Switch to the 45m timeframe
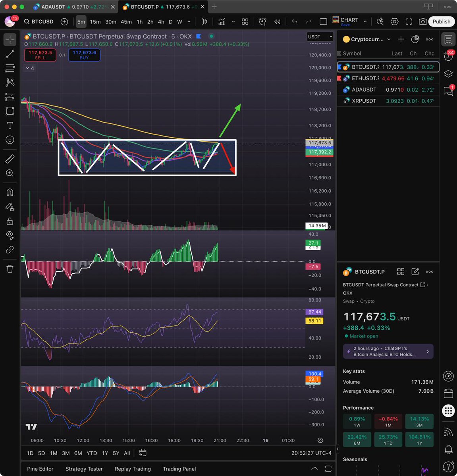Screen dimensions: 457x476 click(126, 22)
